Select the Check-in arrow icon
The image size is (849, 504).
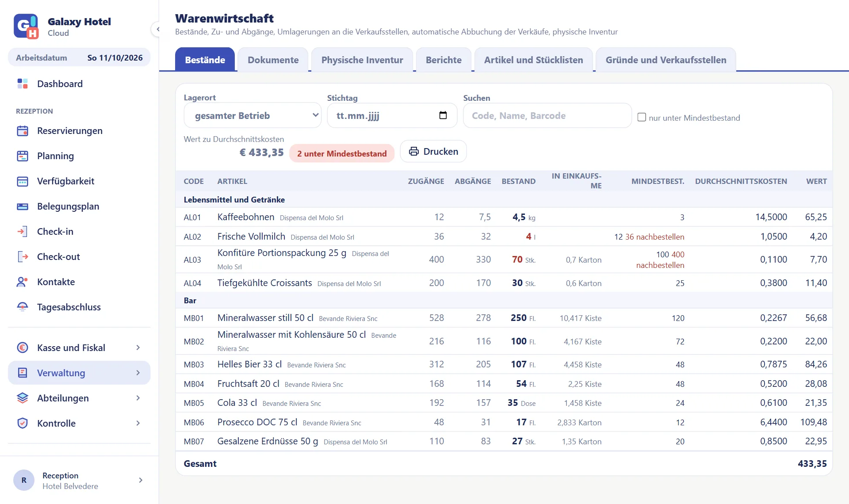coord(23,232)
